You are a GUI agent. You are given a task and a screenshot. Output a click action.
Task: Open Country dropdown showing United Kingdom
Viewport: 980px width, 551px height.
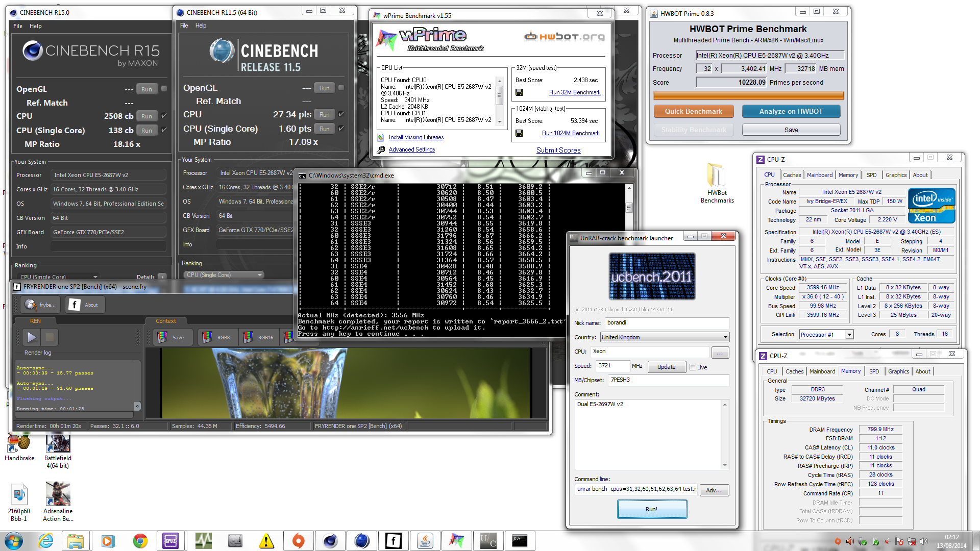(x=665, y=337)
